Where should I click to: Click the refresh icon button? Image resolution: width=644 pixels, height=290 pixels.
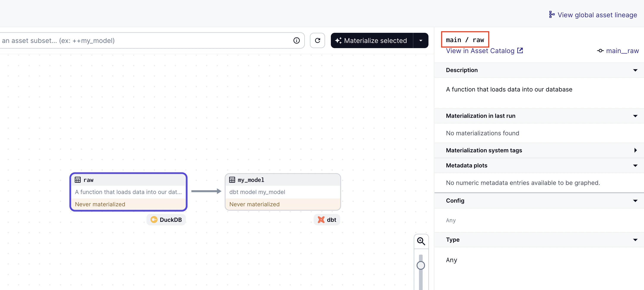(x=317, y=41)
